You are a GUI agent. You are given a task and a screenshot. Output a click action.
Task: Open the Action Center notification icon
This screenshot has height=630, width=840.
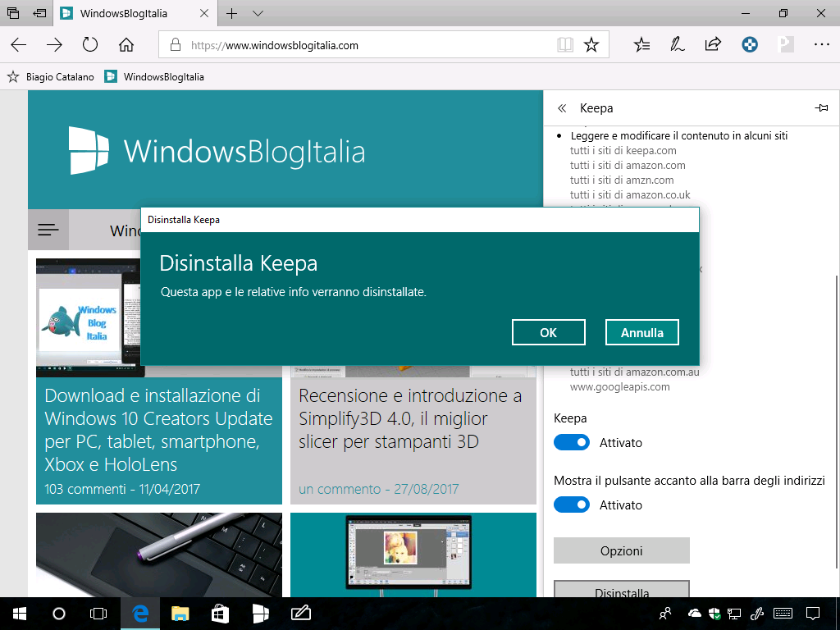click(x=813, y=614)
